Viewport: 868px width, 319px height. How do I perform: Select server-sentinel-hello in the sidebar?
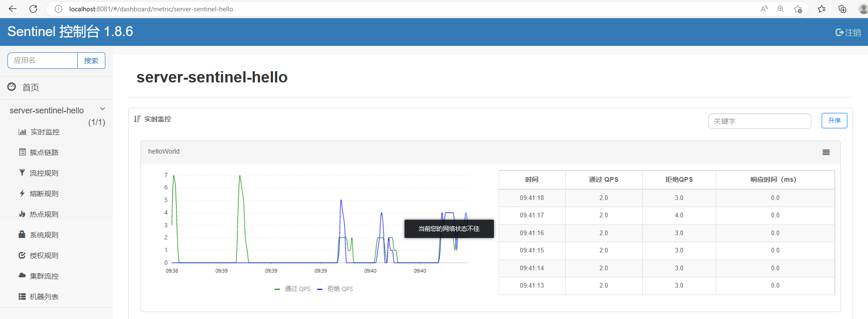point(47,111)
